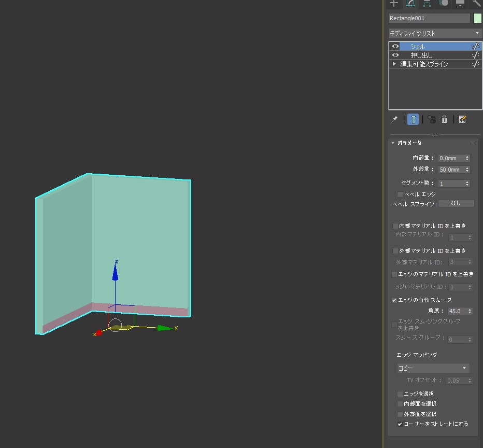Toggle the Show End Result icon
The width and height of the screenshot is (483, 448).
click(x=413, y=119)
